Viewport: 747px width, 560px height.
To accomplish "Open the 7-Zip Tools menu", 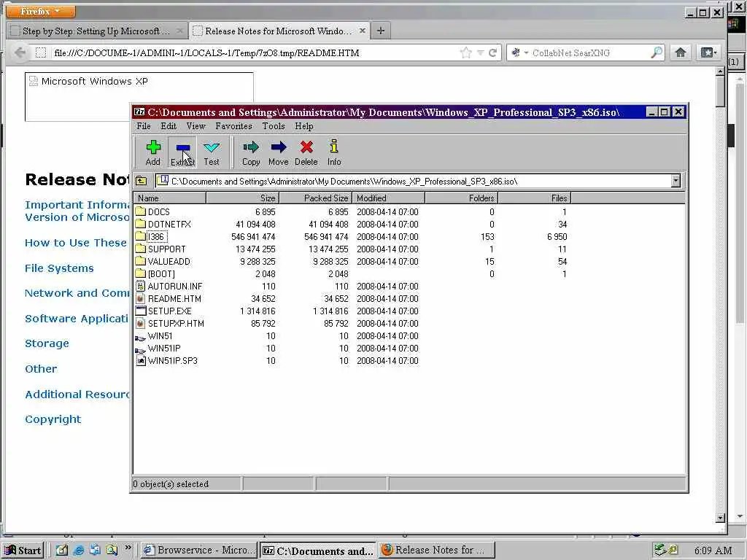I will (x=274, y=126).
